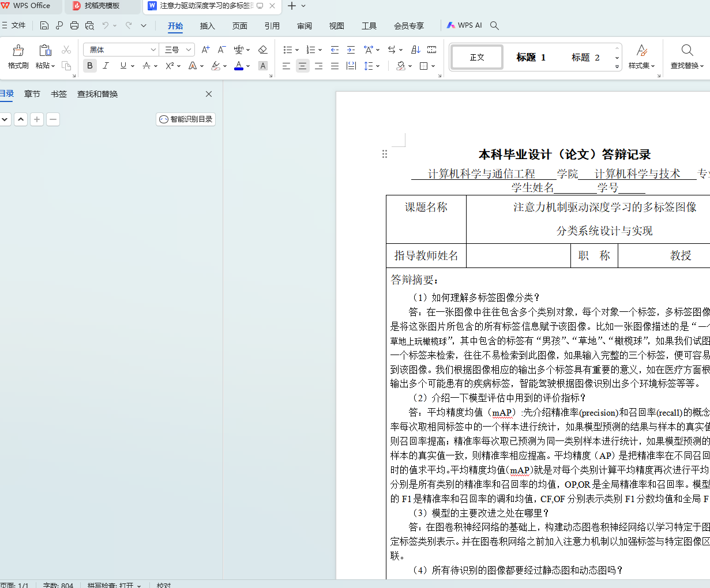Apply the 标题 1 style
This screenshot has height=588, width=710.
click(531, 57)
